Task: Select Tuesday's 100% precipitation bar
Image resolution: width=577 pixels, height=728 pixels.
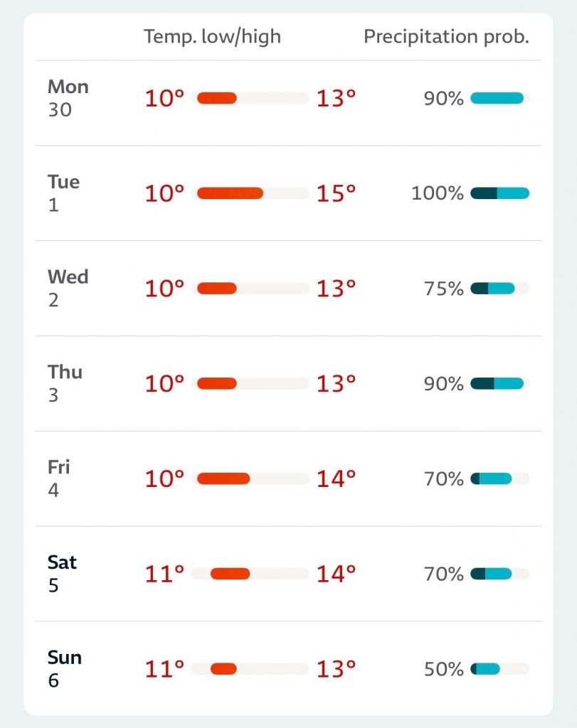Action: (x=500, y=193)
